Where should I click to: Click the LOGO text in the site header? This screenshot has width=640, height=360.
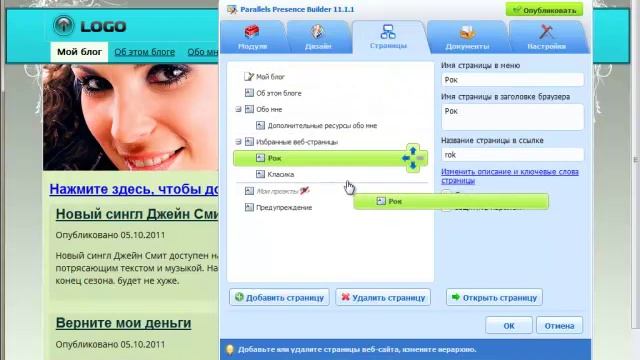click(x=103, y=27)
